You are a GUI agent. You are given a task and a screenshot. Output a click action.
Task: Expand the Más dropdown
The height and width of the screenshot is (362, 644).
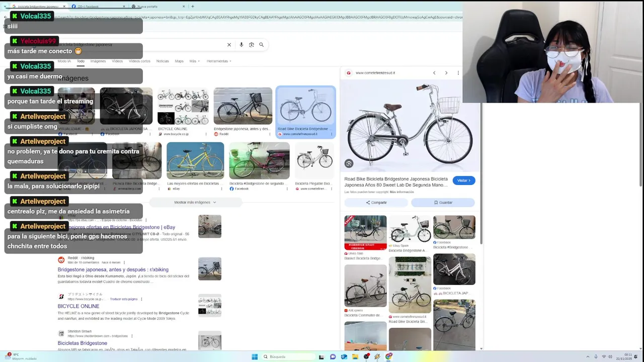pyautogui.click(x=194, y=61)
